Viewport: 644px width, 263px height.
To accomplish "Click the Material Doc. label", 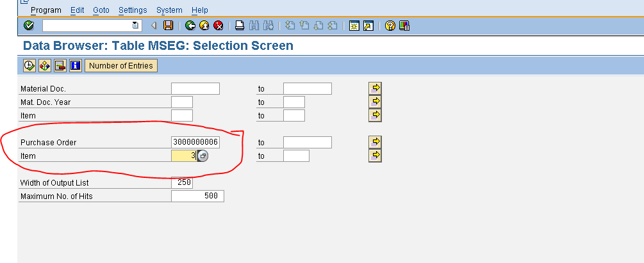I will (x=43, y=89).
